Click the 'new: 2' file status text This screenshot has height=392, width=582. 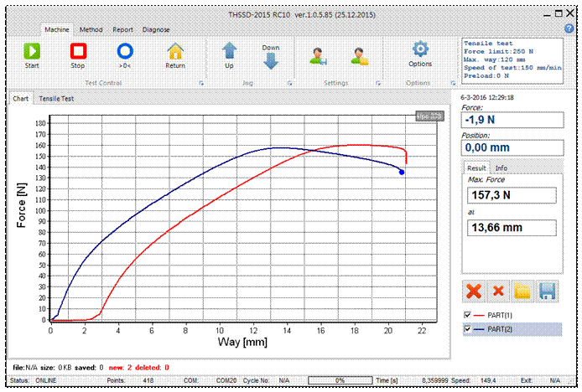(120, 368)
